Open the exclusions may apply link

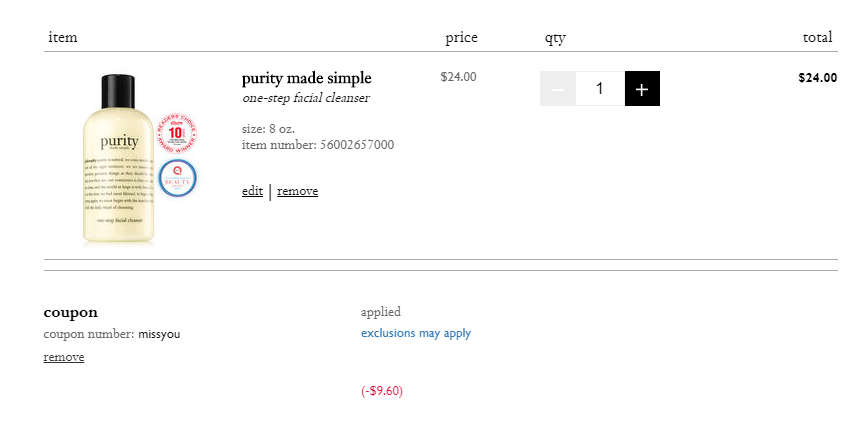[x=416, y=333]
